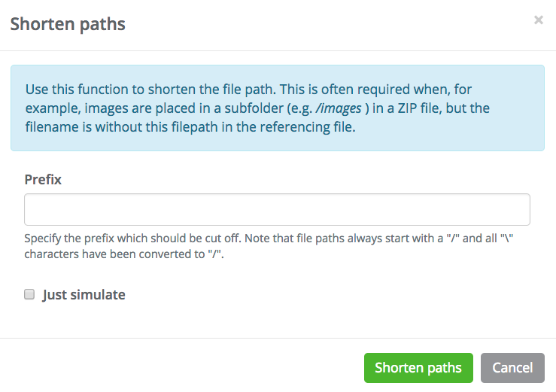
Task: Click the word "example" in the info box
Action: pos(50,108)
